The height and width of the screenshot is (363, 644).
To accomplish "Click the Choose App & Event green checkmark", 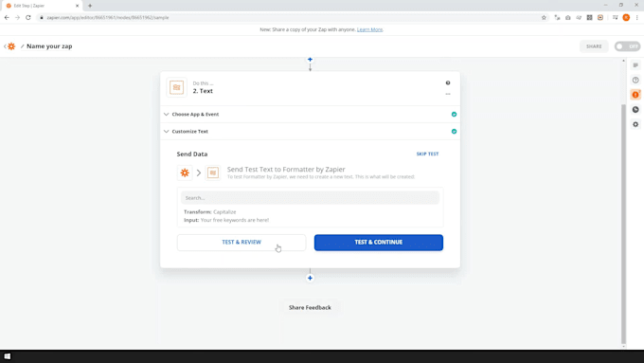I will pyautogui.click(x=454, y=115).
